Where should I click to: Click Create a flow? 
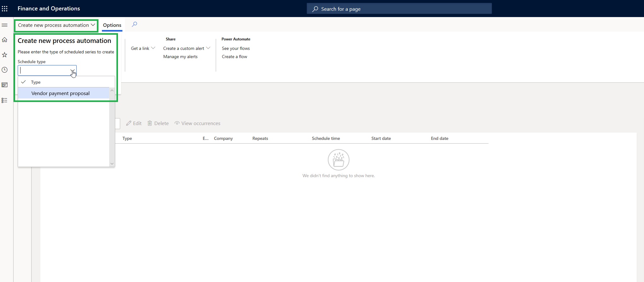point(234,57)
